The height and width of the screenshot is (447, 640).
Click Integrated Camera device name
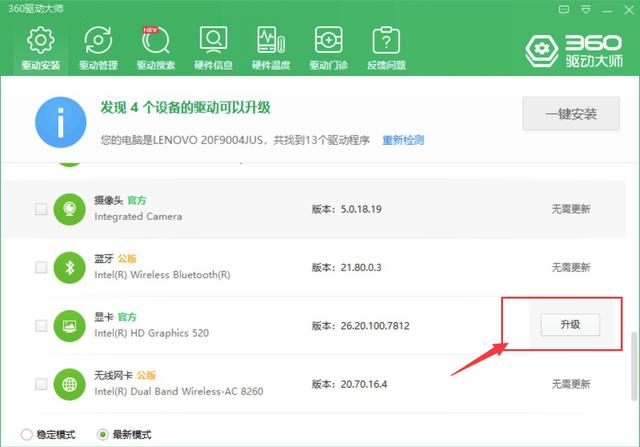tap(138, 216)
